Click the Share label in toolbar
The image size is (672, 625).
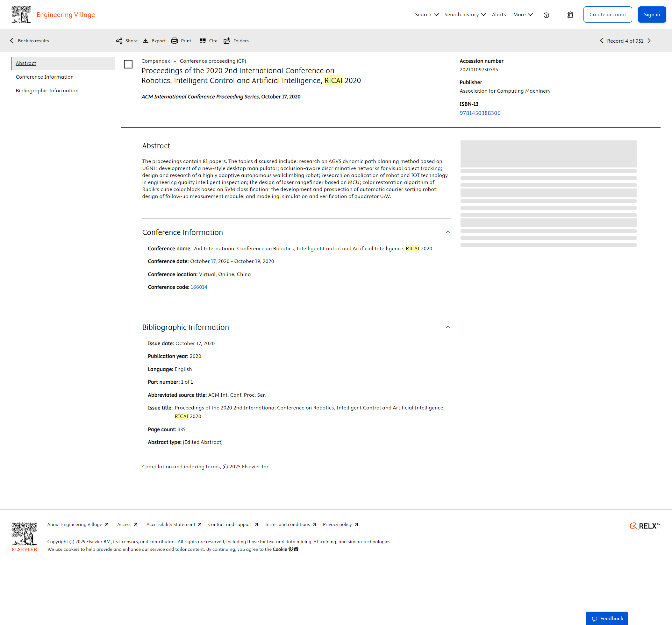132,41
